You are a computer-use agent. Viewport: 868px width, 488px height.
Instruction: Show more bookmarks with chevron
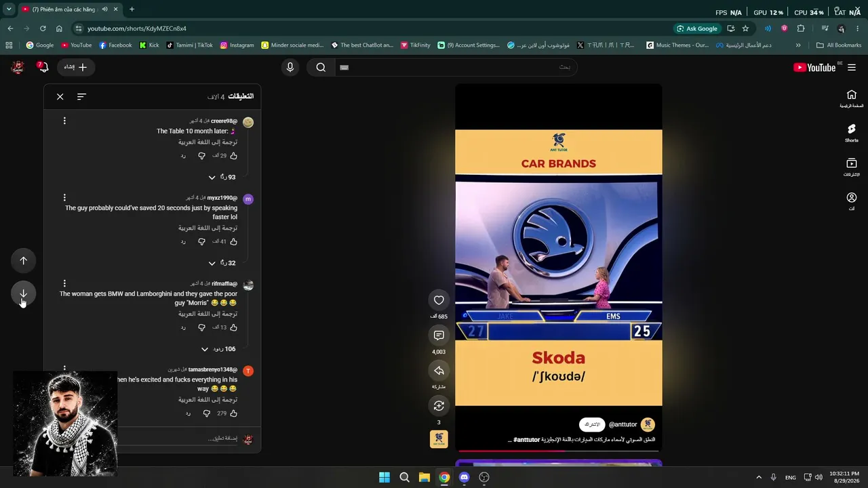coord(798,45)
